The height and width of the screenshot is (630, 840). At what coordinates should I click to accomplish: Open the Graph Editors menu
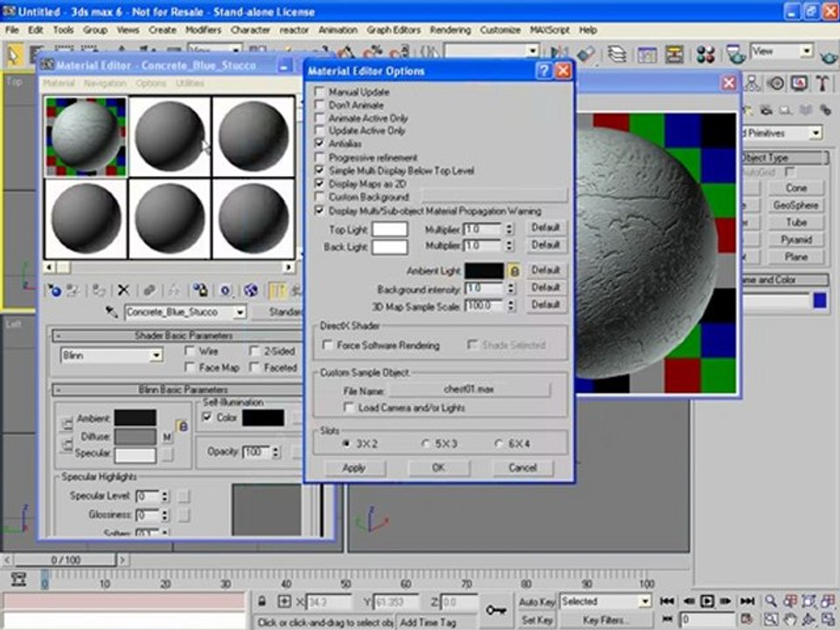point(393,30)
